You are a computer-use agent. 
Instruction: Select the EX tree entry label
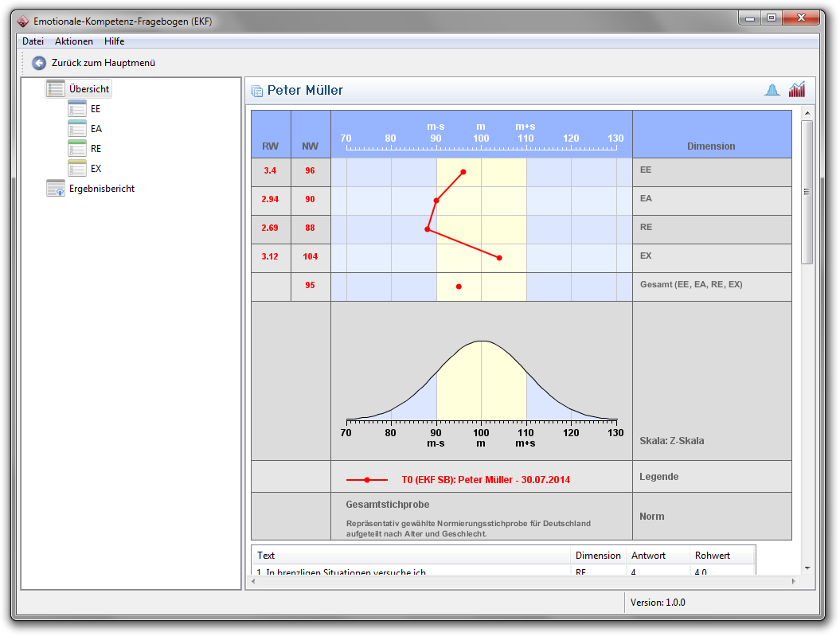tap(96, 168)
